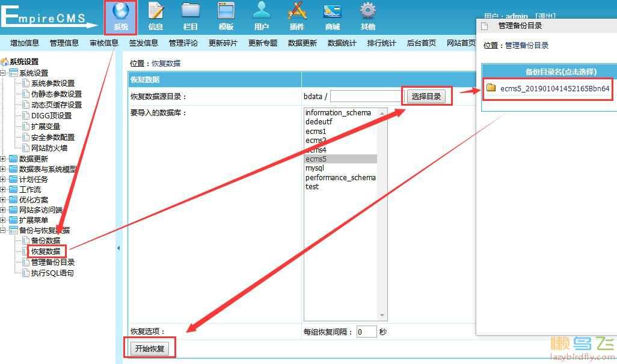This screenshot has height=364, width=617.
Task: Open 增加信息 in the menu bar
Action: (x=25, y=43)
